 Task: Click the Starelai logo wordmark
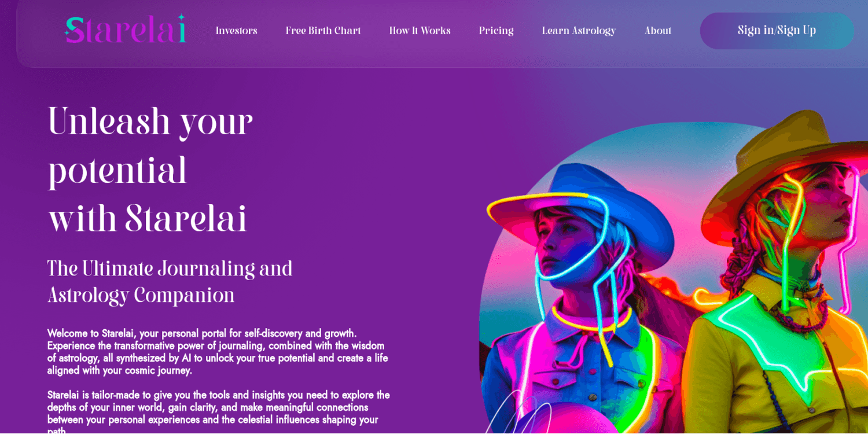point(126,30)
